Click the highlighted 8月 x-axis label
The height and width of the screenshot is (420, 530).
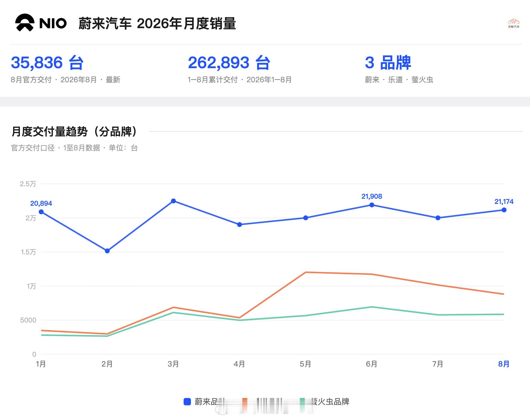tap(504, 364)
